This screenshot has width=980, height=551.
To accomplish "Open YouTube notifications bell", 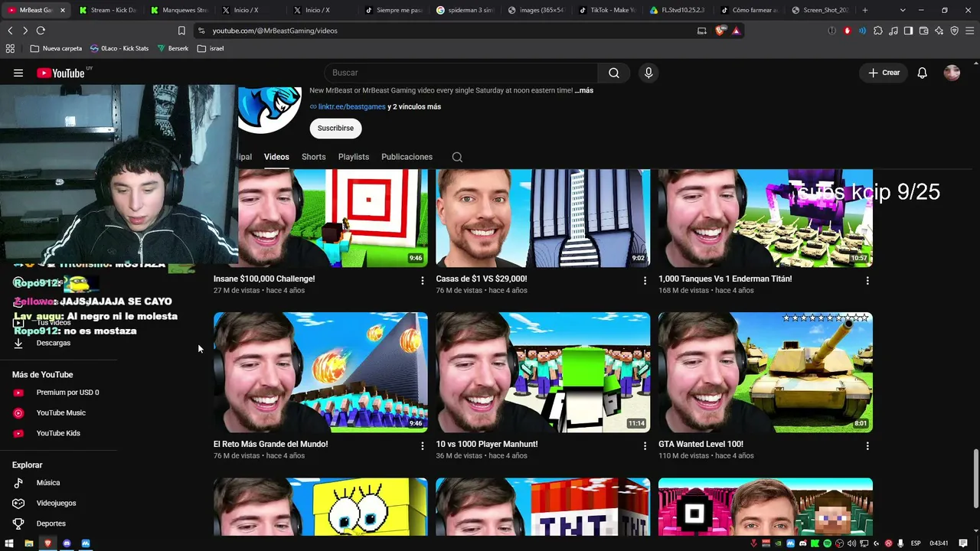I will (x=923, y=73).
